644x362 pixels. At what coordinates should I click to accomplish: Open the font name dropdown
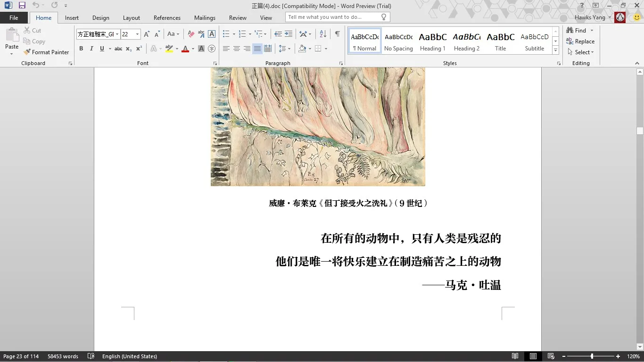tap(117, 34)
